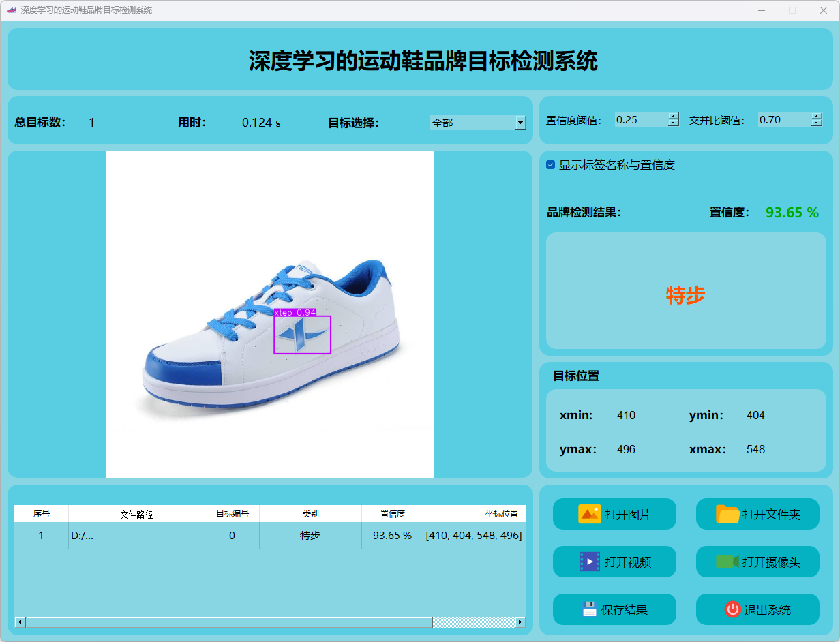The image size is (840, 642).
Task: Uncheck 显示标签名称与置信度 checkbox
Action: [551, 165]
